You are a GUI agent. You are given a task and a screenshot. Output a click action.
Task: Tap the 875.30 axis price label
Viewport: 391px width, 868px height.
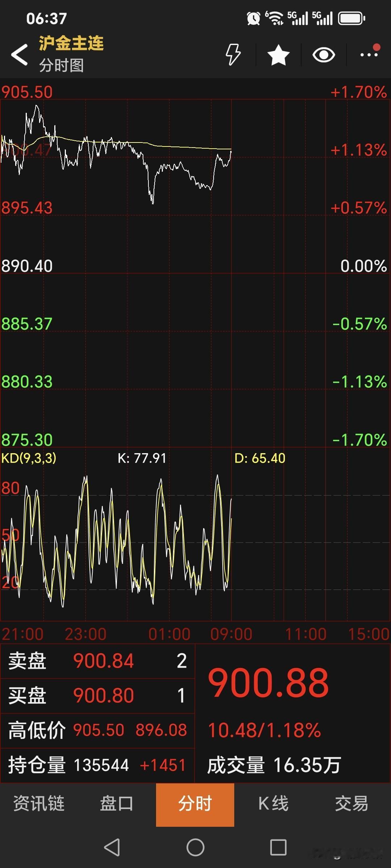[27, 440]
